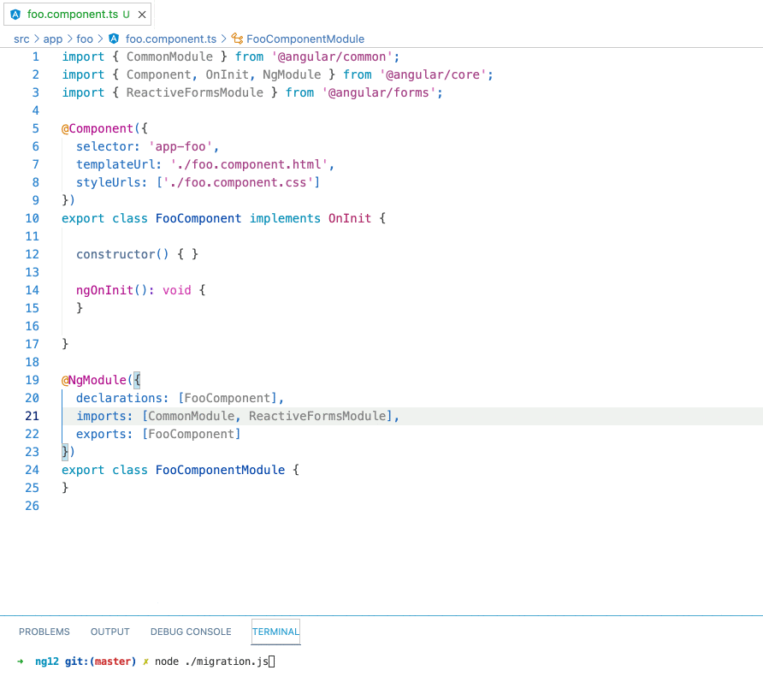Click 'ReactiveFormsModule' on the import line 3

[195, 93]
